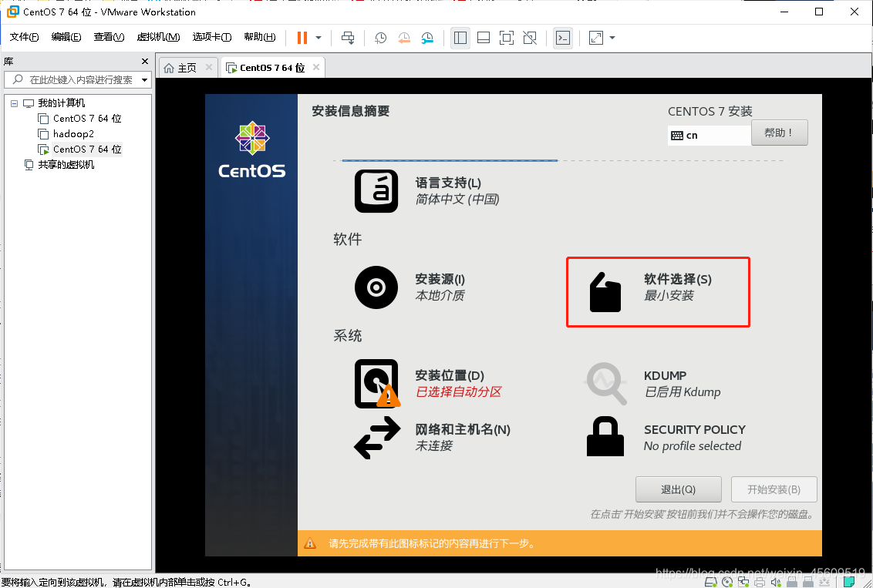873x588 pixels.
Task: Open the 编辑(E) menu
Action: tap(66, 37)
